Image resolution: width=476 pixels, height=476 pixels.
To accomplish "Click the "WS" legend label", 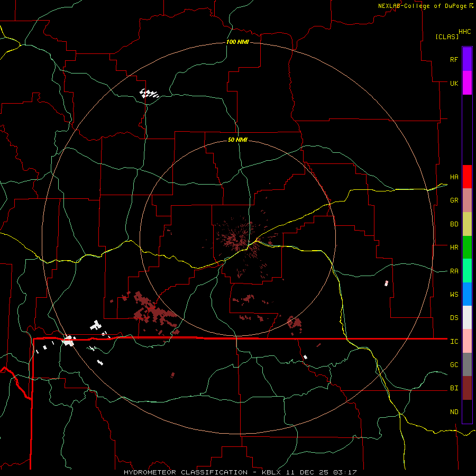I will 454,295.
